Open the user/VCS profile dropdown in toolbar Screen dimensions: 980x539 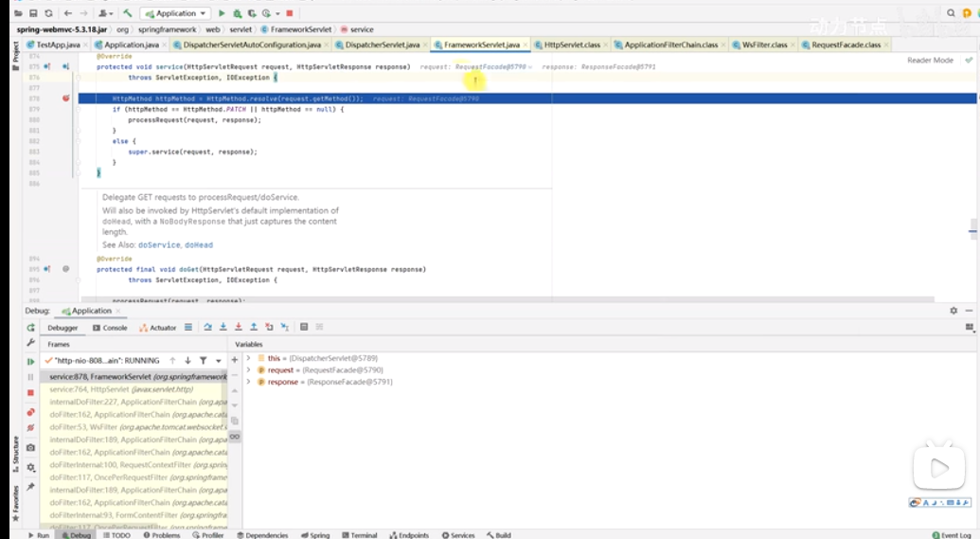click(x=106, y=13)
